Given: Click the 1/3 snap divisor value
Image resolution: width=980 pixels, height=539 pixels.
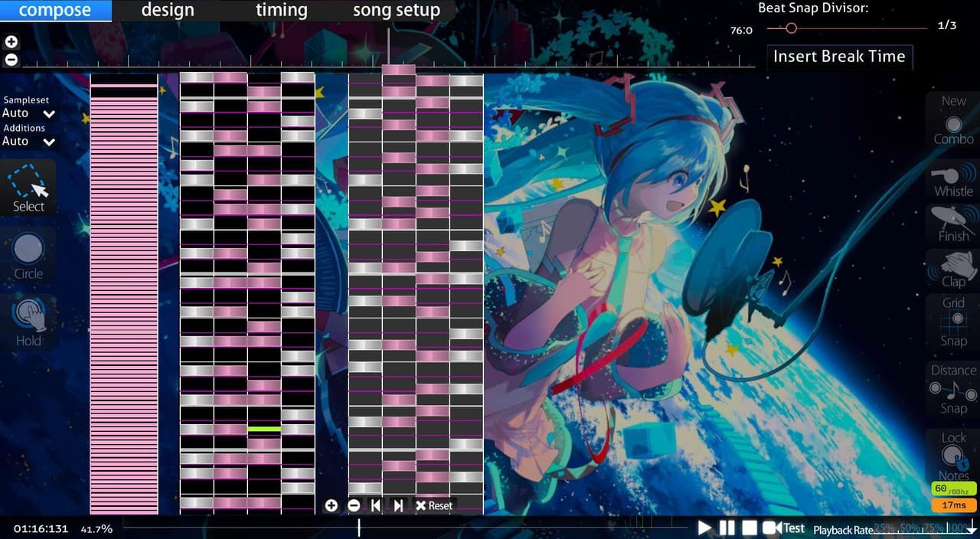Looking at the screenshot, I should click(x=947, y=25).
